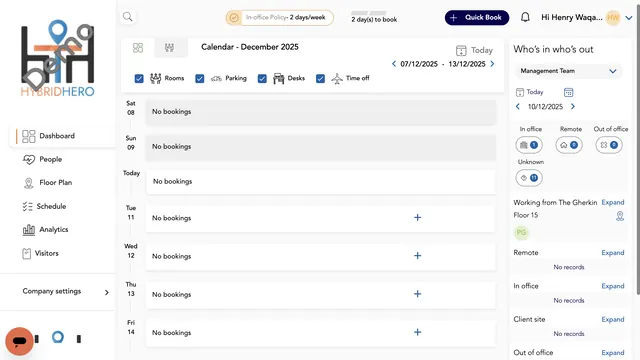640x360 pixels.
Task: Switch to the grid dashboard view tab
Action: point(138,48)
